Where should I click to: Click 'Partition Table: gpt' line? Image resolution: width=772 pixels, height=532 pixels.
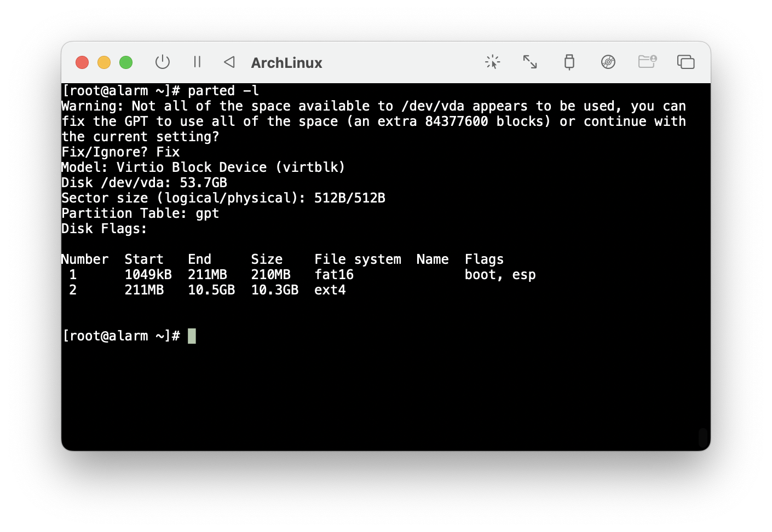point(140,213)
